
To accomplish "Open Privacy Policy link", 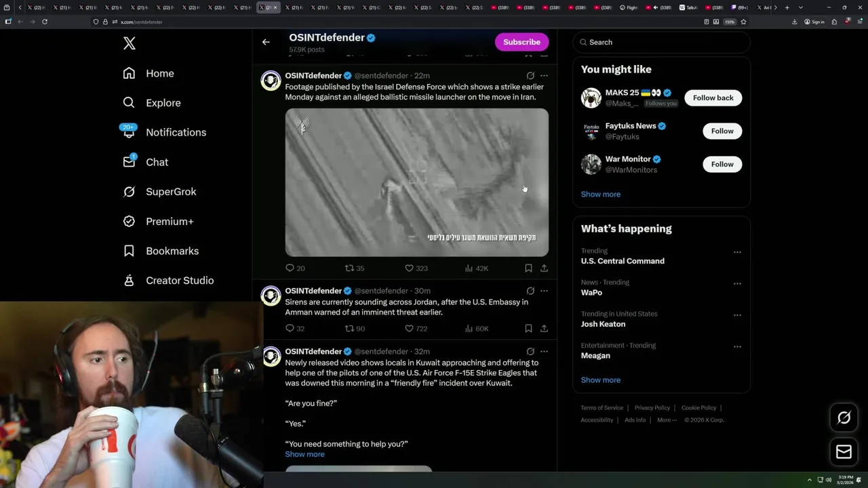I will [x=652, y=408].
